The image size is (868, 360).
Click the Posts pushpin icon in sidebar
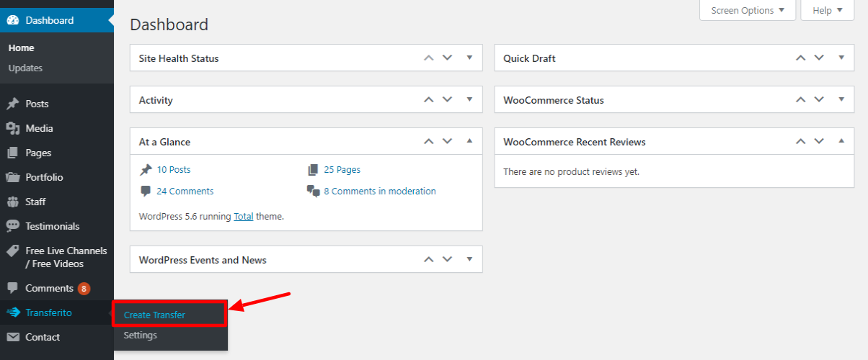pos(13,104)
